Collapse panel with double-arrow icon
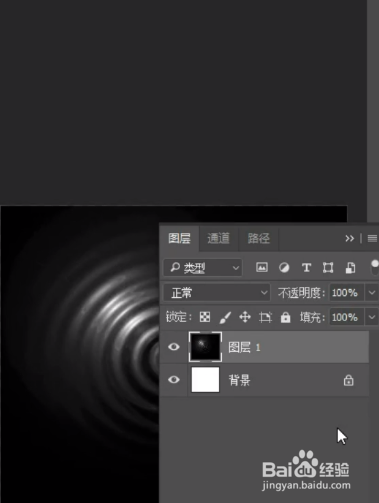 click(349, 238)
